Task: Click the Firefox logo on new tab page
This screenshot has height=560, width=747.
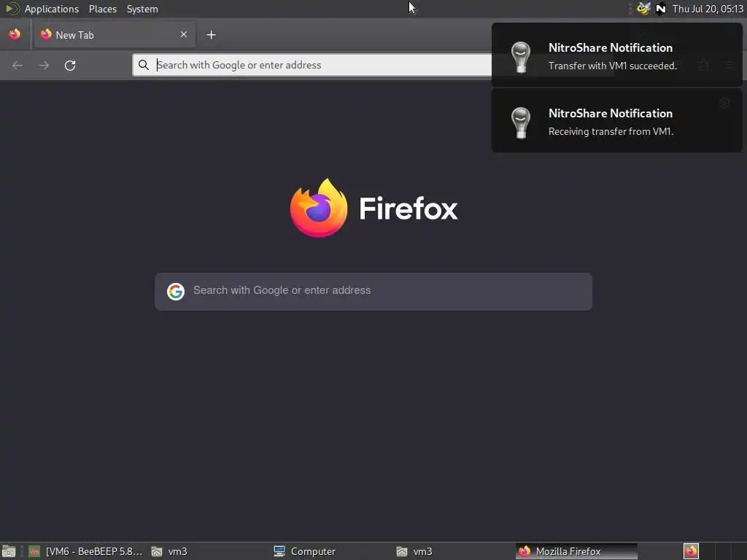Action: tap(319, 208)
